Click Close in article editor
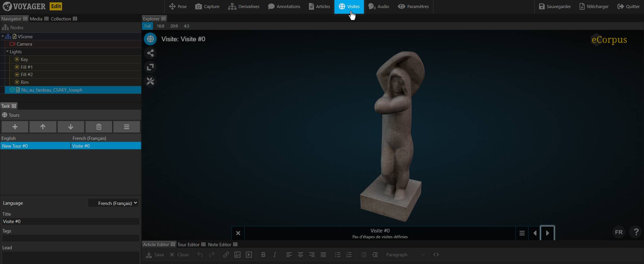 click(x=179, y=255)
